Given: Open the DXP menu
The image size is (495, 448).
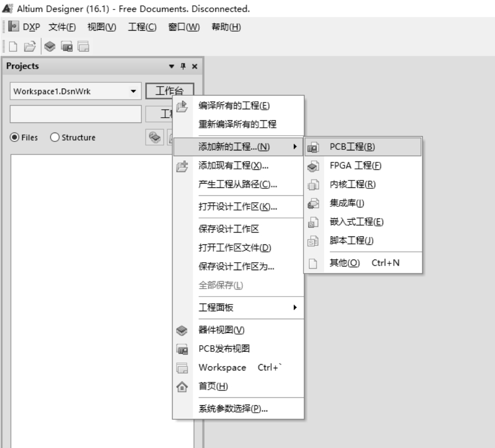Looking at the screenshot, I should click(x=31, y=27).
